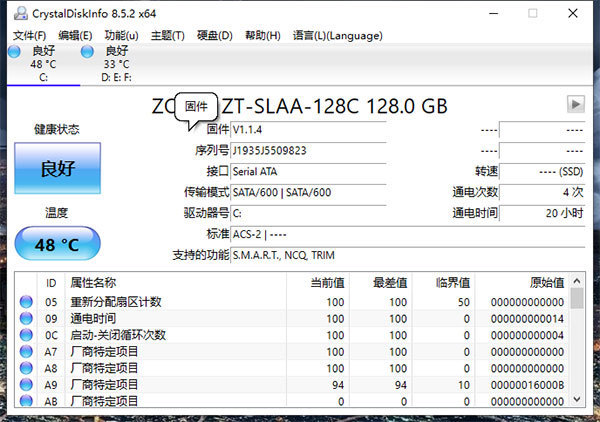The height and width of the screenshot is (422, 600).
Task: Click the status orb in row 0C
Action: pyautogui.click(x=26, y=335)
